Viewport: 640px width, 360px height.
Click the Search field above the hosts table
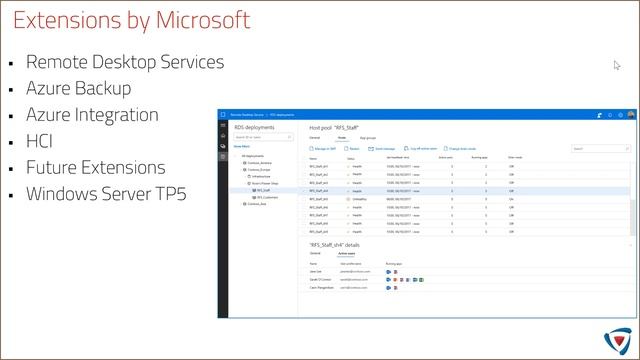(601, 149)
